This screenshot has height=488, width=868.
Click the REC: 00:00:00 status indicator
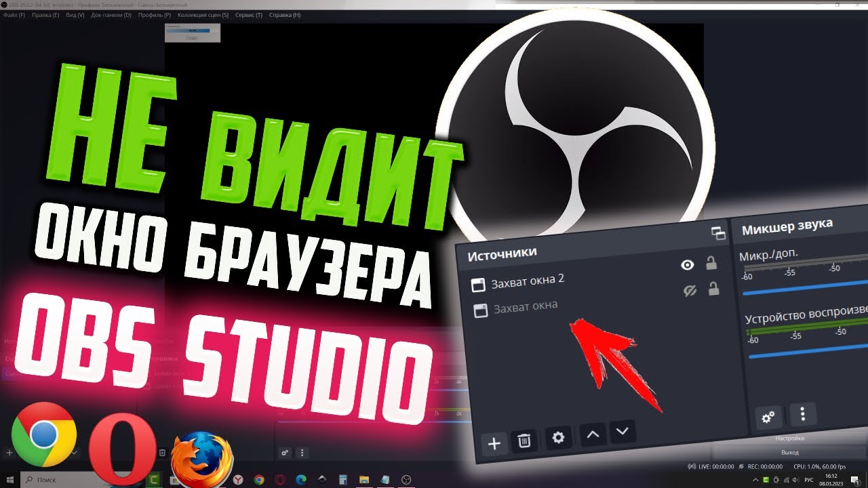(759, 466)
